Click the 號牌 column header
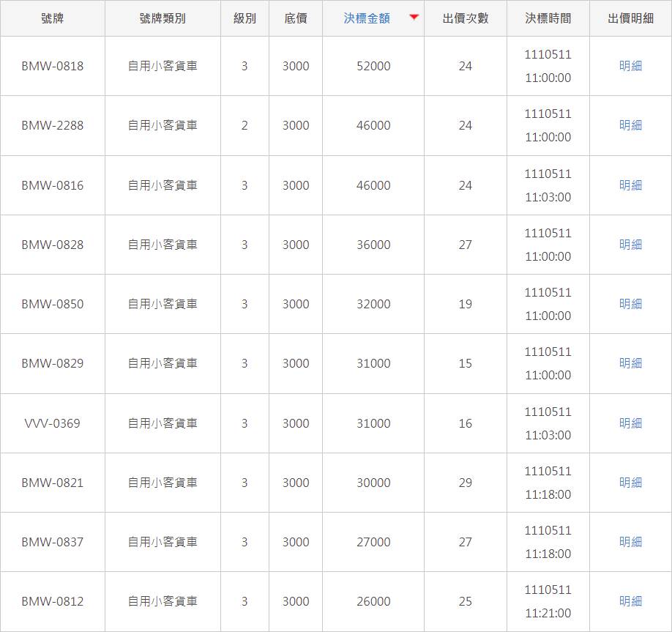Image resolution: width=672 pixels, height=632 pixels. (x=52, y=18)
